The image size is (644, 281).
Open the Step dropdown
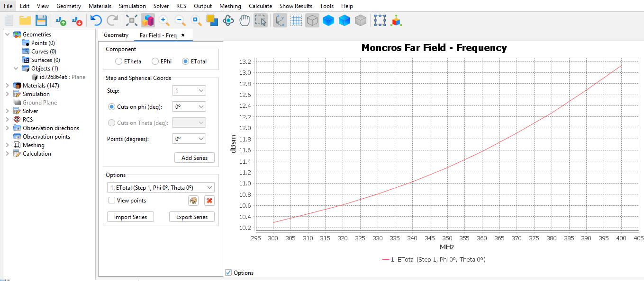click(189, 91)
